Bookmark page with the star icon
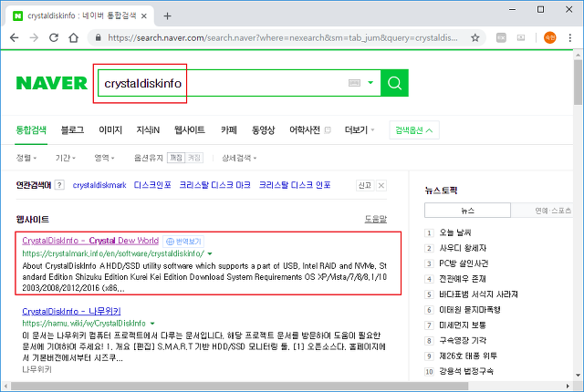584x392 pixels. [474, 37]
